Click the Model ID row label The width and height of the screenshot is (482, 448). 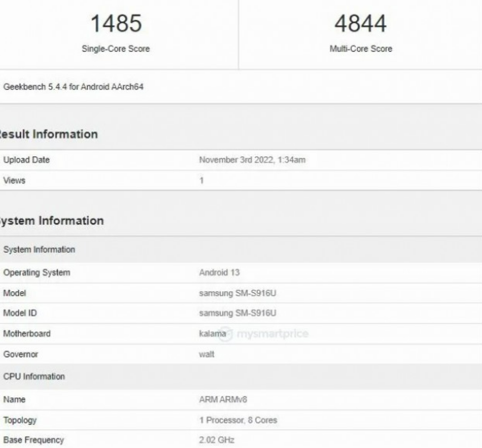click(20, 313)
